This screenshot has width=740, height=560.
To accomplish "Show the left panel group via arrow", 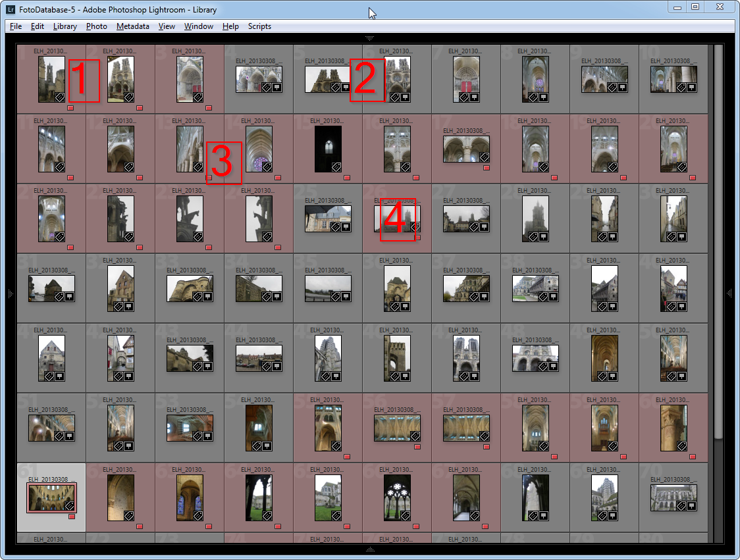I will pyautogui.click(x=11, y=294).
